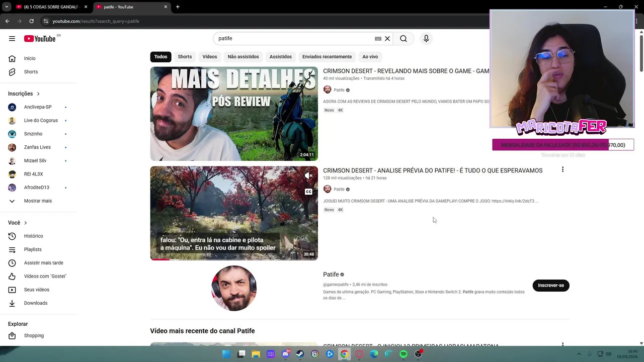Select the Enviados recentemente filter chip
This screenshot has width=644, height=362.
[x=327, y=57]
